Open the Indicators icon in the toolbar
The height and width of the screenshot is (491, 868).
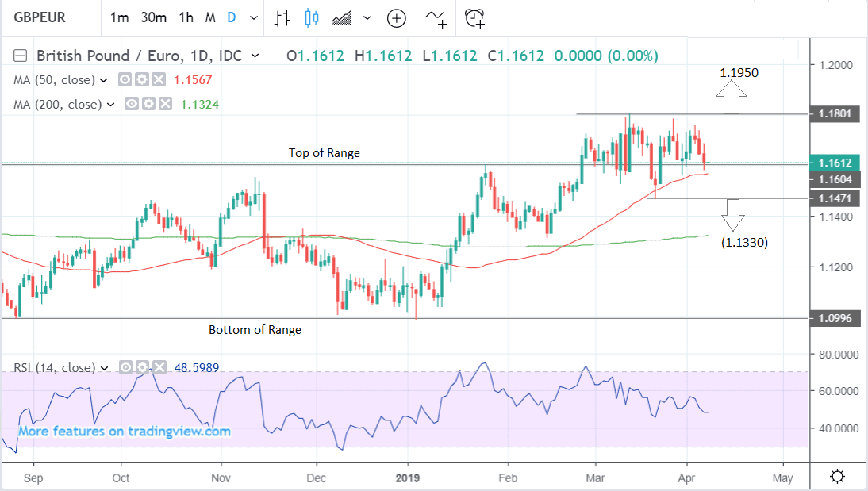pyautogui.click(x=436, y=18)
